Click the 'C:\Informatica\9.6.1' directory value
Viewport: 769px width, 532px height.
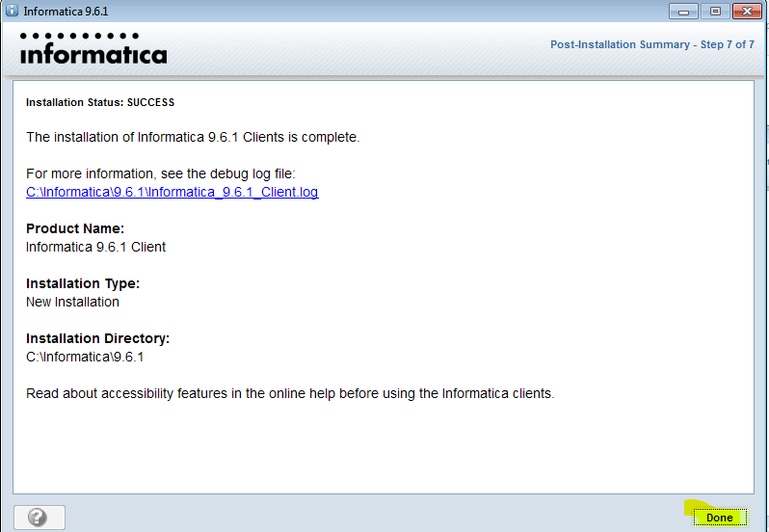(85, 357)
